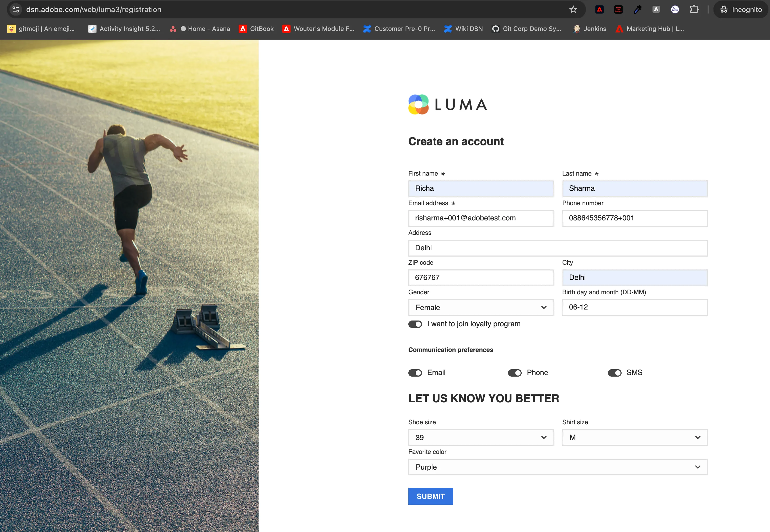Viewport: 770px width, 532px height.
Task: Toggle Phone communication preference
Action: [515, 373]
